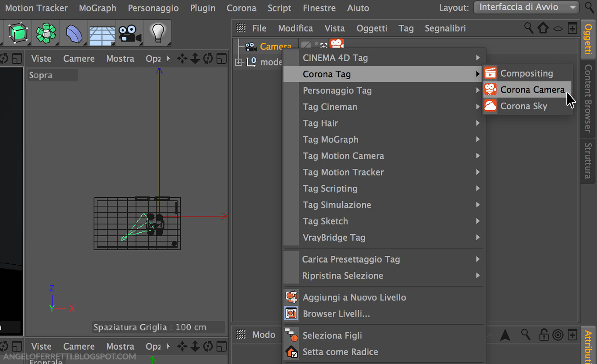Click the blue bend deformer icon

74,34
